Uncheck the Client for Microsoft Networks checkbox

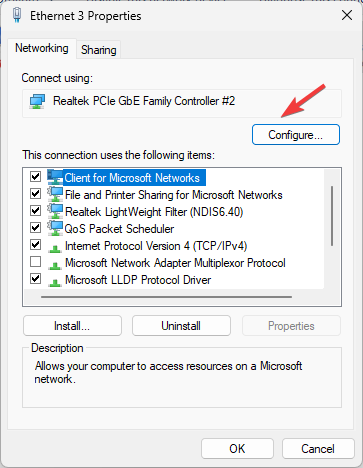[x=35, y=176]
